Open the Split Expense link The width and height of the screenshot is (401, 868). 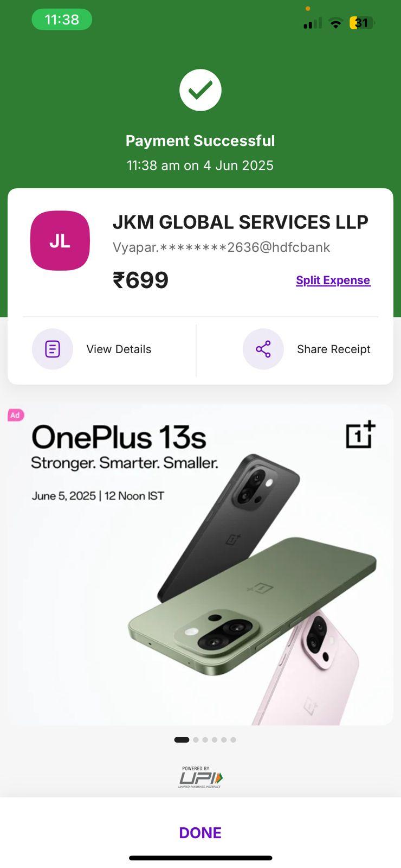pos(333,280)
